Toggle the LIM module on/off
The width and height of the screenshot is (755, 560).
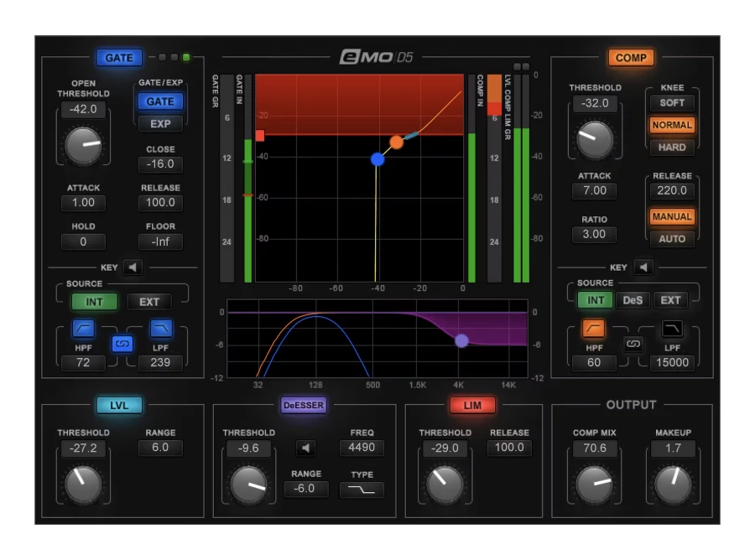click(x=471, y=405)
